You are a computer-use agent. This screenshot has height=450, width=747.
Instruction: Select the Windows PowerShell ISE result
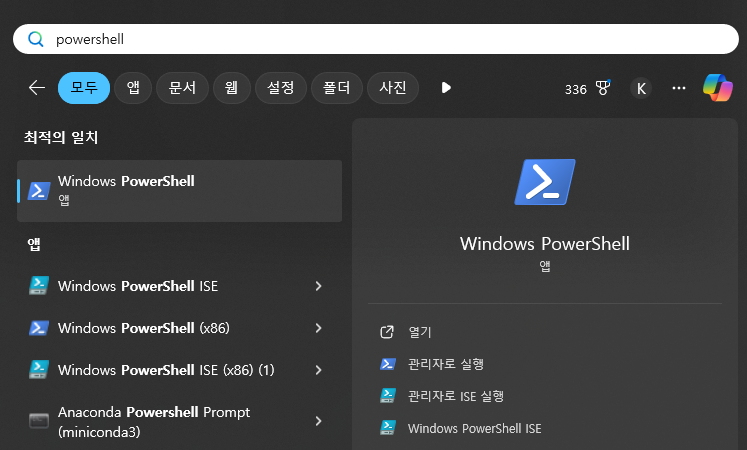[x=180, y=286]
